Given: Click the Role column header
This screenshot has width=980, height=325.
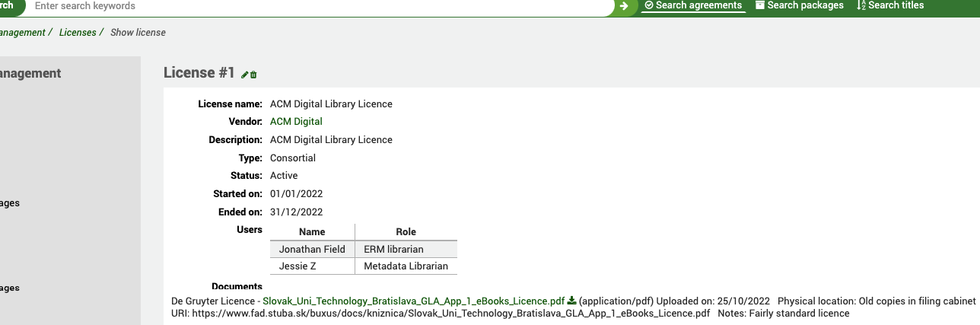Looking at the screenshot, I should tap(406, 231).
